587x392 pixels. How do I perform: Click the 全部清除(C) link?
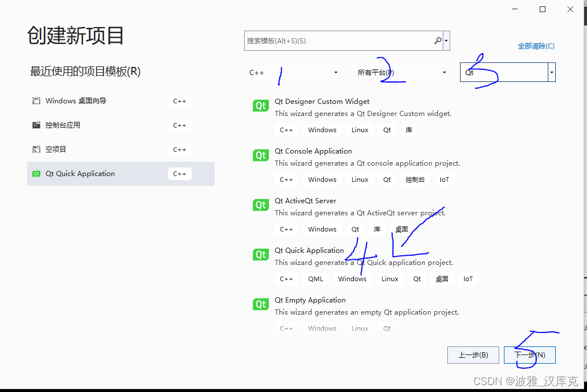[536, 46]
